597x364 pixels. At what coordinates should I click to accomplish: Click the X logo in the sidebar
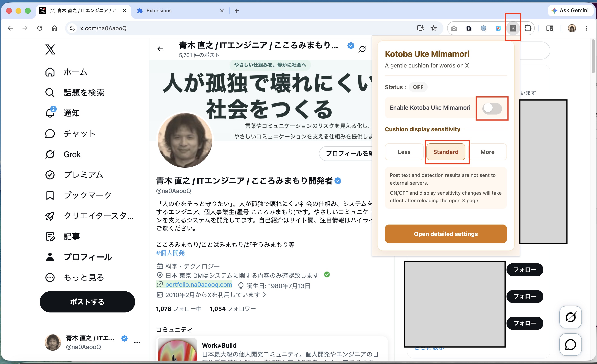(x=50, y=49)
